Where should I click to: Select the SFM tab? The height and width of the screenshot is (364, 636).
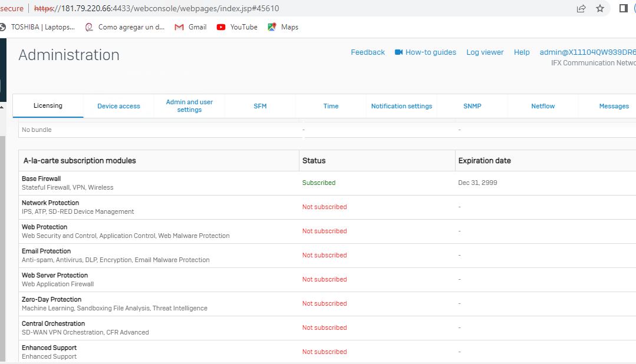(x=260, y=106)
